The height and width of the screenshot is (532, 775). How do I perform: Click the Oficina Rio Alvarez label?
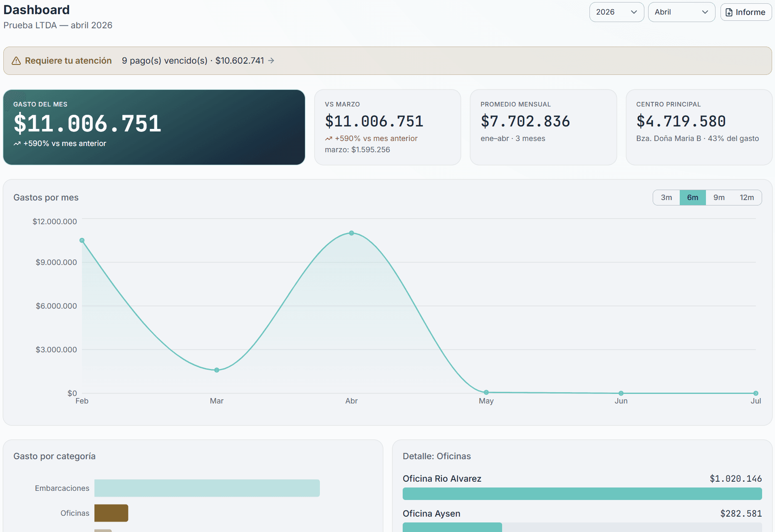pyautogui.click(x=442, y=479)
